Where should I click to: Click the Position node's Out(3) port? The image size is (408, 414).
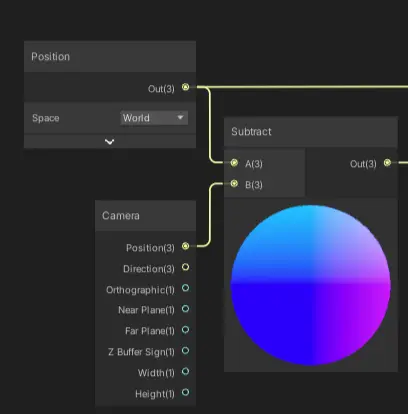pyautogui.click(x=186, y=87)
